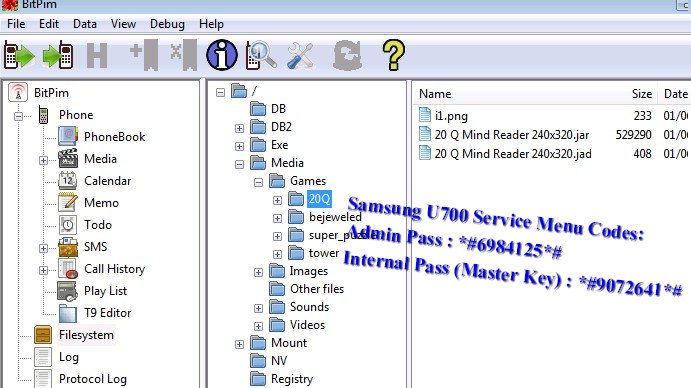The height and width of the screenshot is (388, 691).
Task: Collapse the Phone tree node
Action: pyautogui.click(x=19, y=116)
